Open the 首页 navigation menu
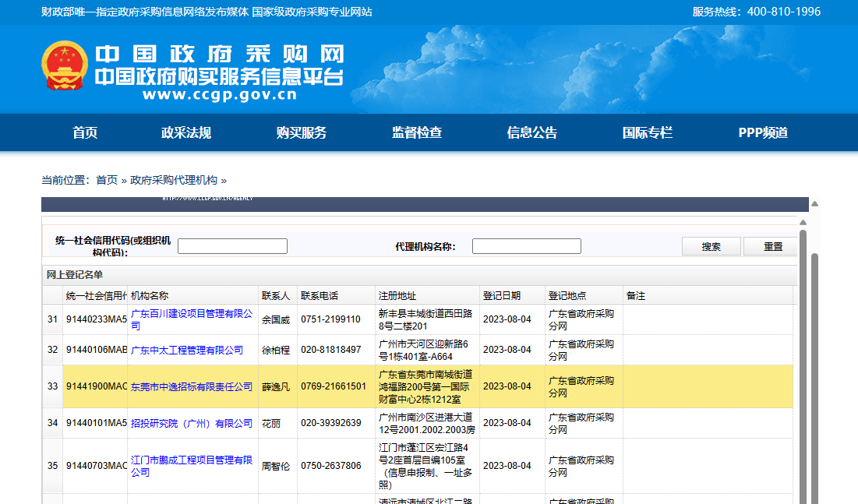The width and height of the screenshot is (858, 504). pyautogui.click(x=84, y=132)
